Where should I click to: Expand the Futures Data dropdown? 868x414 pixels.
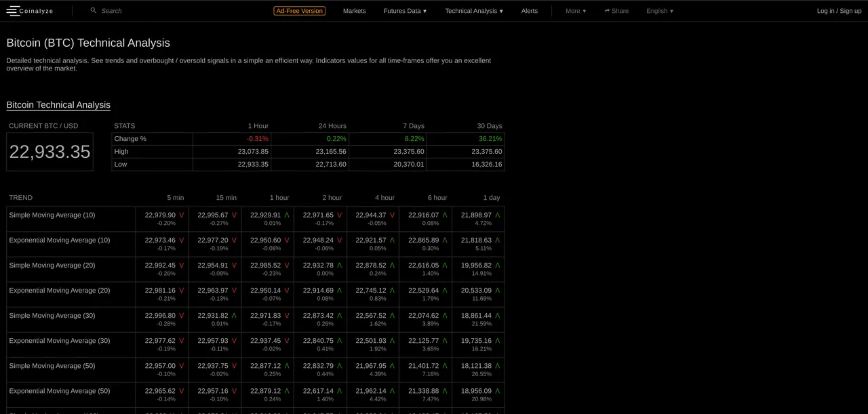[x=405, y=11]
